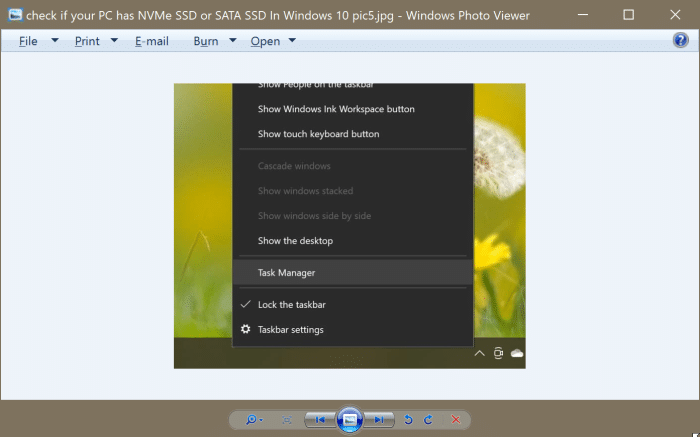
Task: Click 'Show windows stacked' text in picture
Action: [x=305, y=191]
